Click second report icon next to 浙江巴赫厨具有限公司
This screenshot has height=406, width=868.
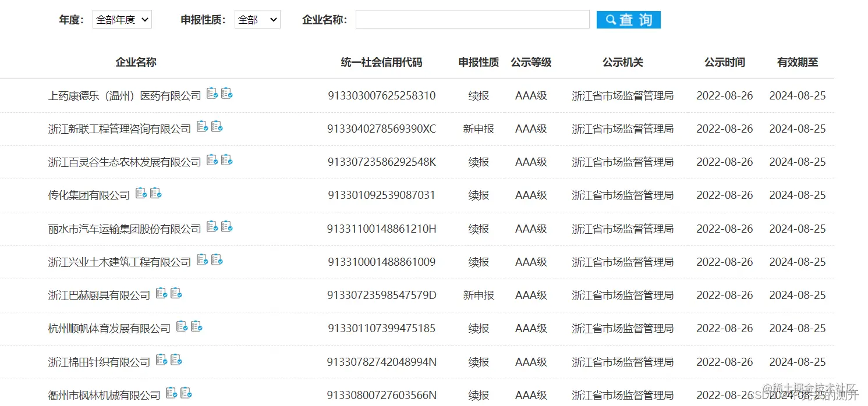point(176,293)
